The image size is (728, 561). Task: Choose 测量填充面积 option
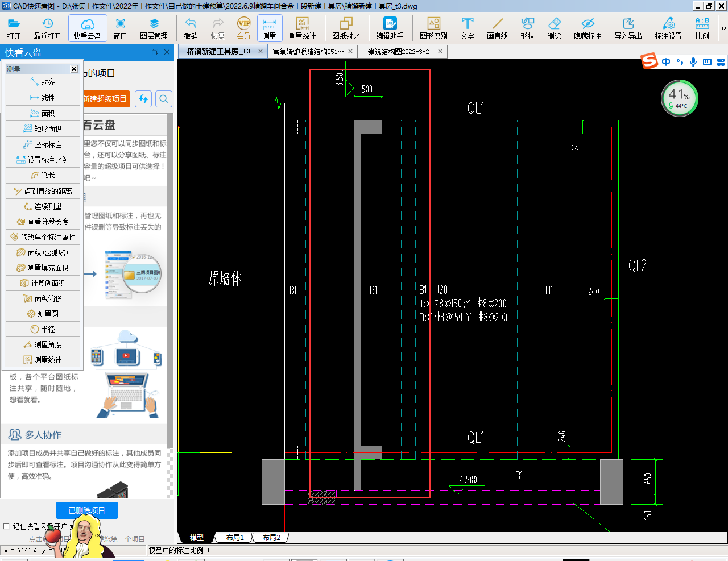43,268
